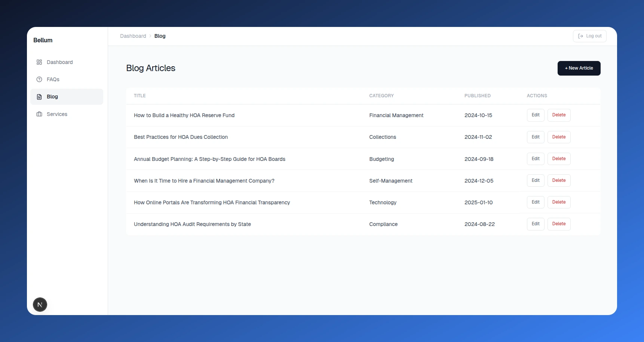644x342 pixels.
Task: Click the title 'Best Practices for HOA Dues Collection'
Action: 181,137
